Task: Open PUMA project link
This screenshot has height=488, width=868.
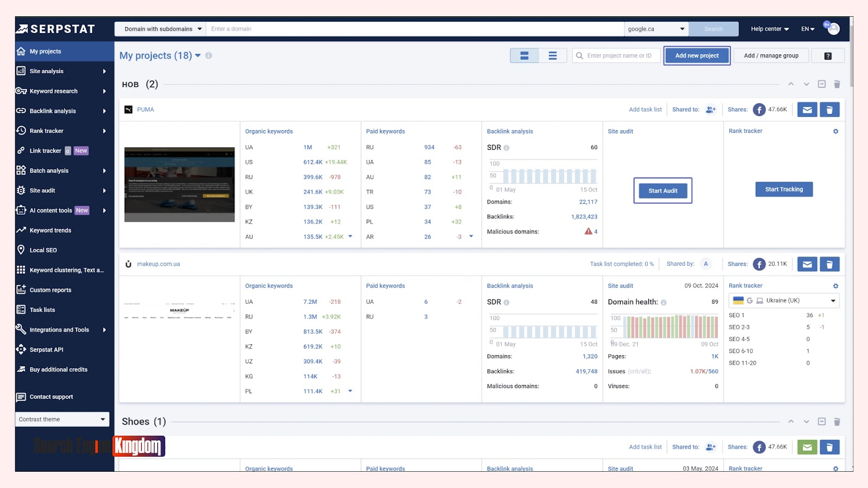Action: (145, 110)
